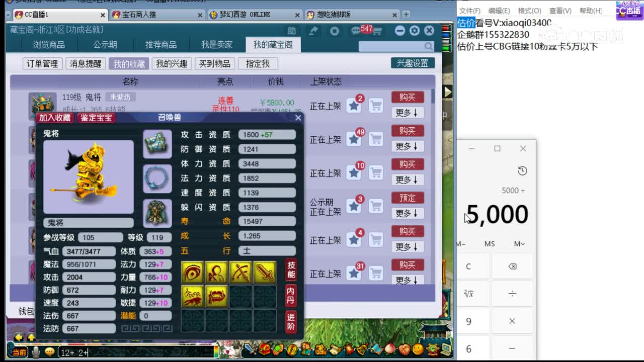Select the sword skill icon in pet window
Screen dimensions: 644x362
click(x=265, y=271)
